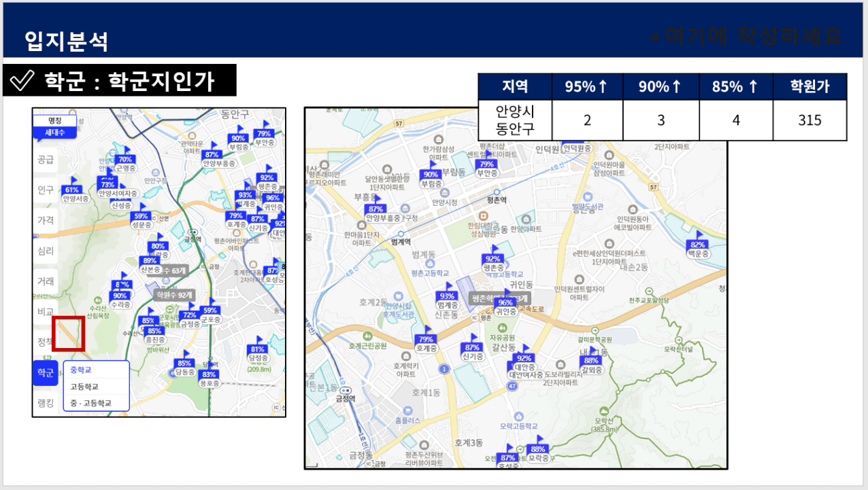Open the 거래 tab in the left map sidebar

click(x=46, y=281)
